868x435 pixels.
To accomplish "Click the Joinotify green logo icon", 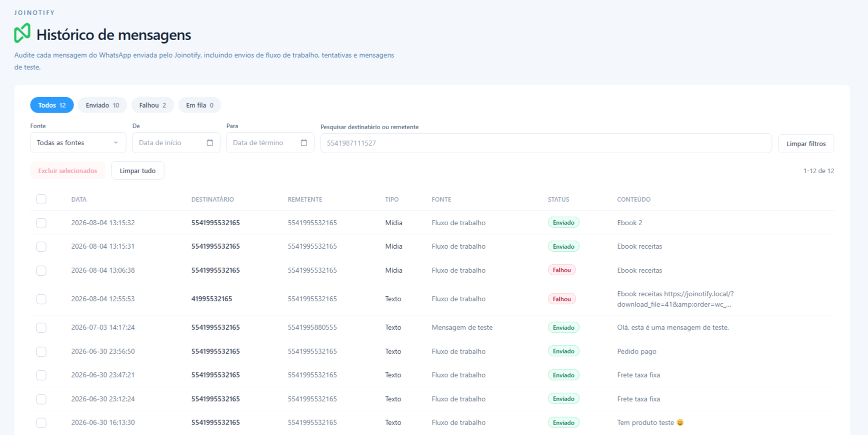I will (x=23, y=33).
